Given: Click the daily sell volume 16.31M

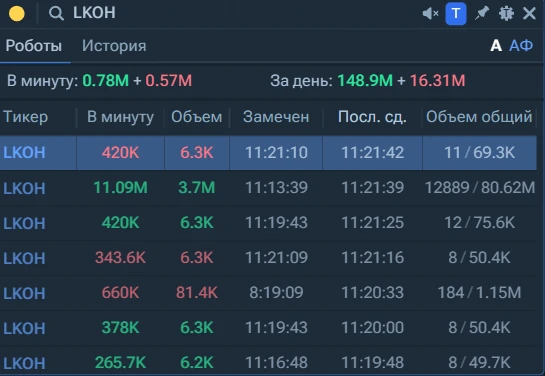Looking at the screenshot, I should tap(438, 81).
